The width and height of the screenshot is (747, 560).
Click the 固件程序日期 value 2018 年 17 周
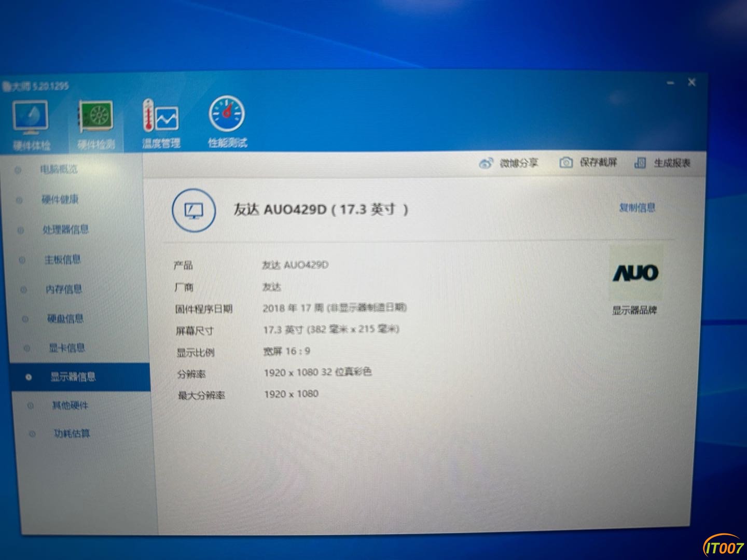point(293,308)
